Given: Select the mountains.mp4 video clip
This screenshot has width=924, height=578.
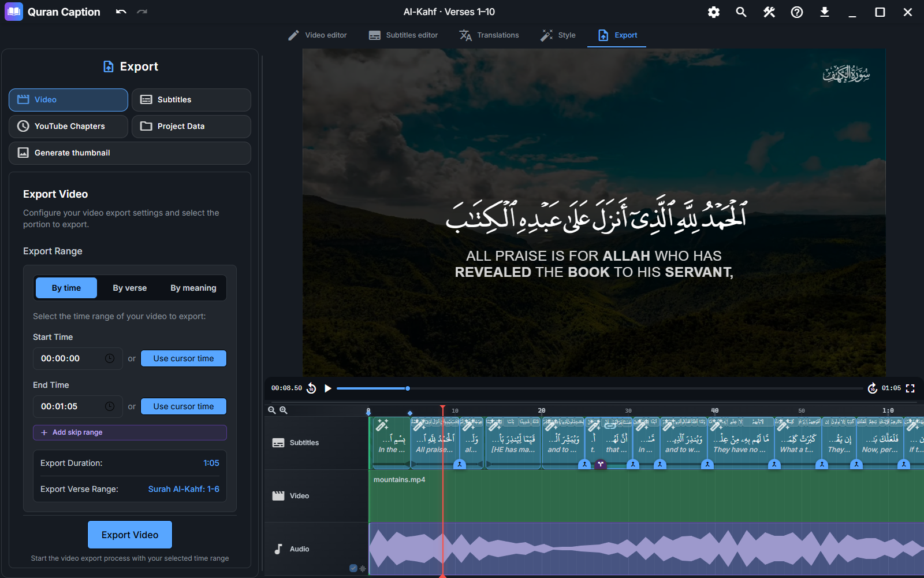Looking at the screenshot, I should click(646, 496).
